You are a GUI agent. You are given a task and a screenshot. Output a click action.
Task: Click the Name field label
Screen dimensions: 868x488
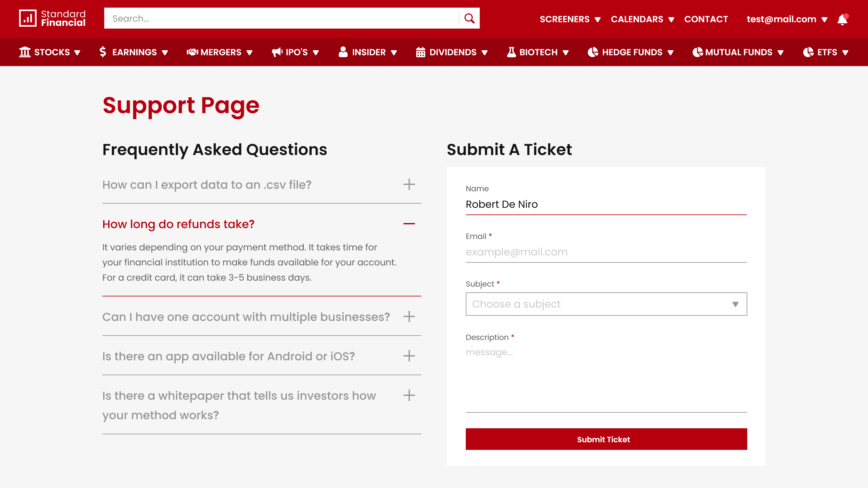(x=477, y=189)
